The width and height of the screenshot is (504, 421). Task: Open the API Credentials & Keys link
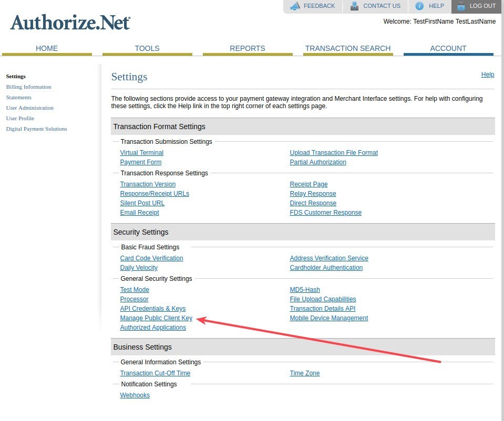153,309
